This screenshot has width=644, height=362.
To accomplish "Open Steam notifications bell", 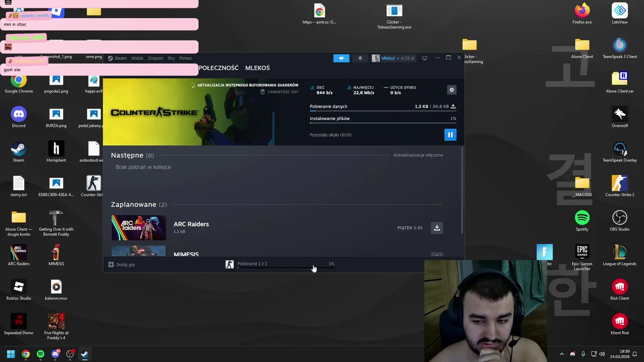I will pos(360,58).
